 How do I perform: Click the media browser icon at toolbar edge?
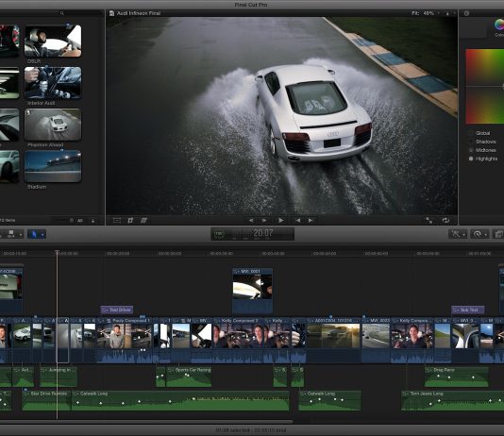[498, 234]
